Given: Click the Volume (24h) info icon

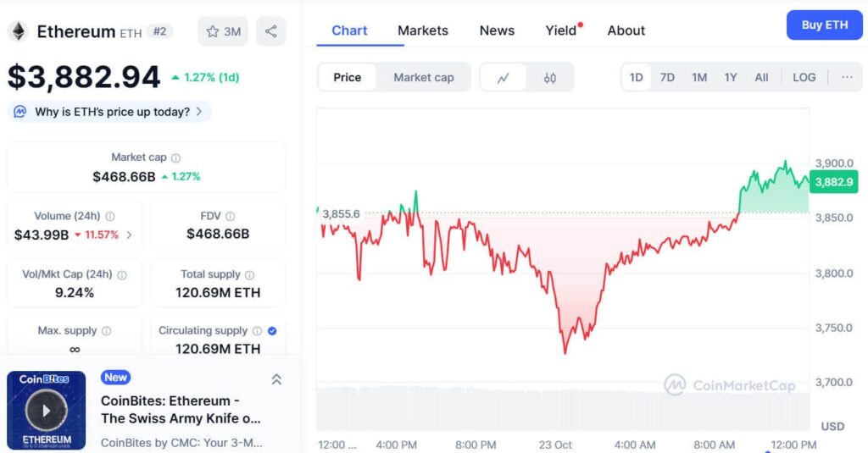Looking at the screenshot, I should [x=110, y=217].
